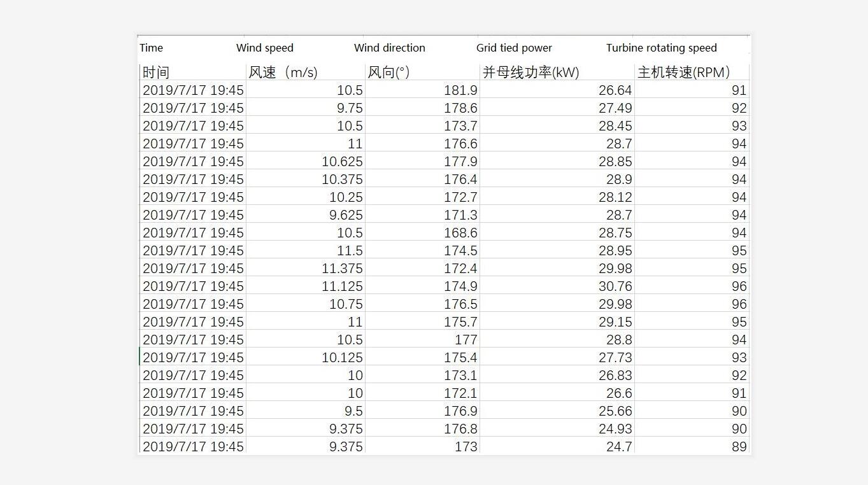Screen dimensions: 868x485
Task: Select the wind speed cell 10.625
Action: [x=305, y=162]
